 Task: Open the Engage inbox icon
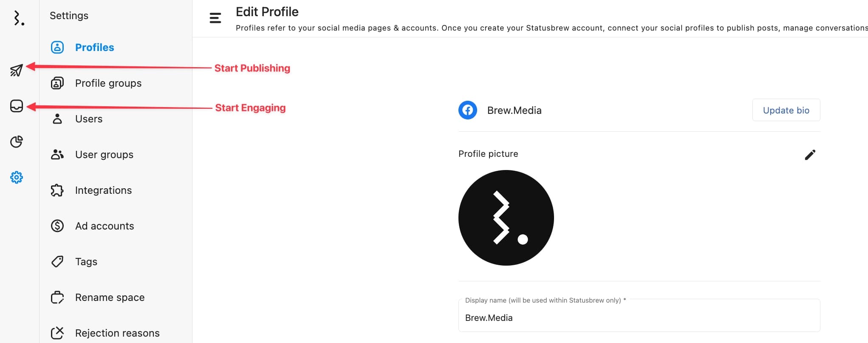tap(17, 106)
